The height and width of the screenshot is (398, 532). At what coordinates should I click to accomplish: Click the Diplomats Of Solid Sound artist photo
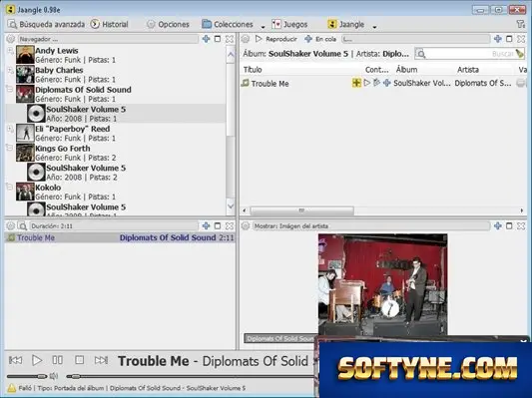[x=382, y=284]
